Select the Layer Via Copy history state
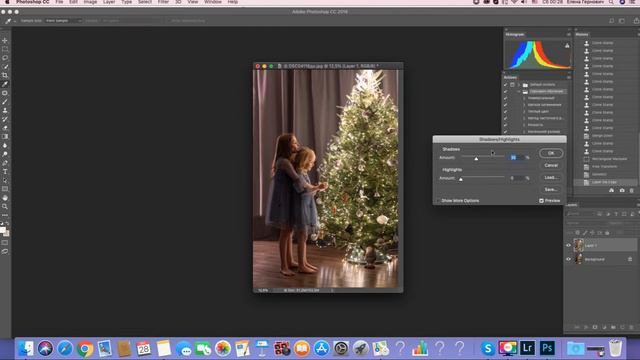This screenshot has height=360, width=640. point(606,182)
